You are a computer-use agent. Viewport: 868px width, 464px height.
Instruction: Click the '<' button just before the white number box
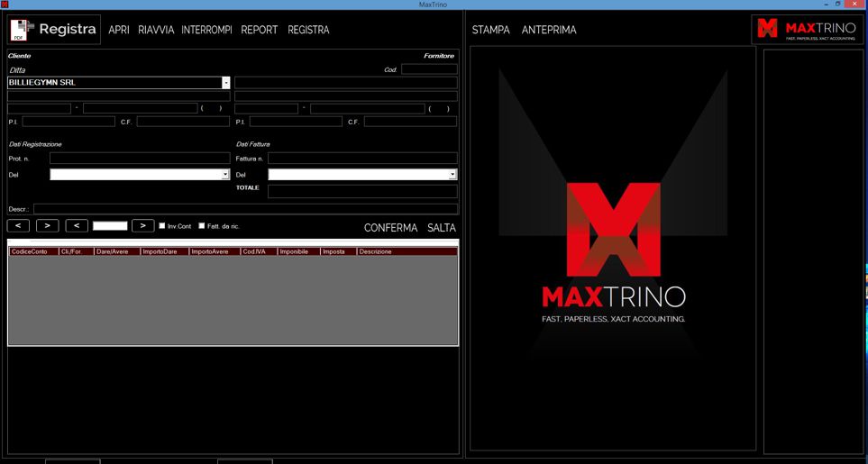point(77,225)
